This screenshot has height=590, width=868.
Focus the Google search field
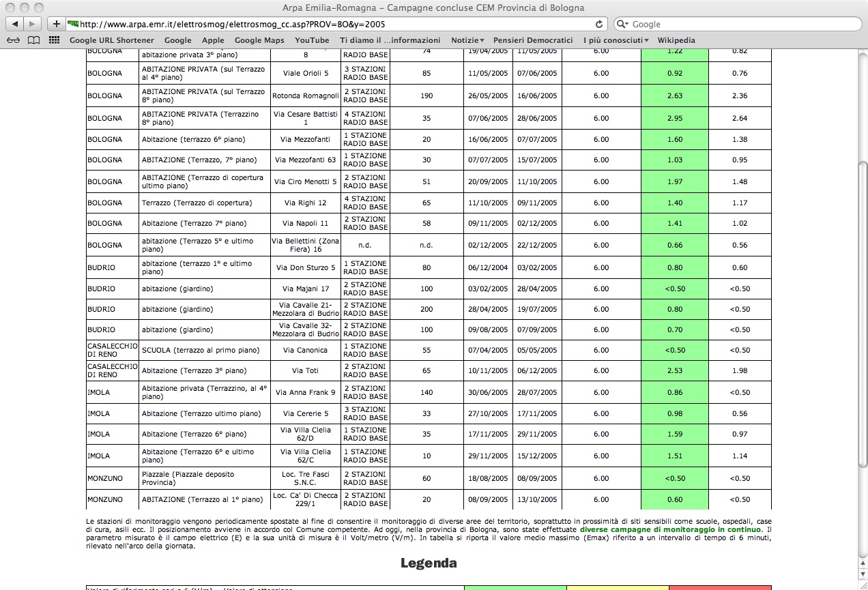(737, 24)
